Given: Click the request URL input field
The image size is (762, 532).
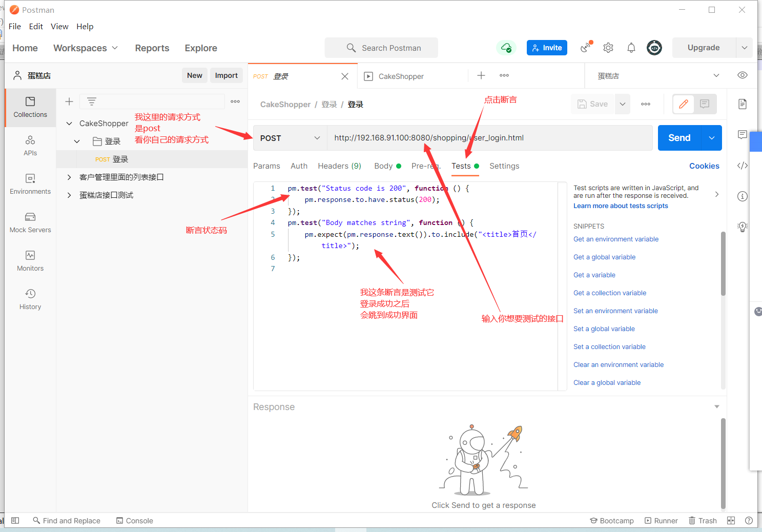Looking at the screenshot, I should pyautogui.click(x=490, y=138).
